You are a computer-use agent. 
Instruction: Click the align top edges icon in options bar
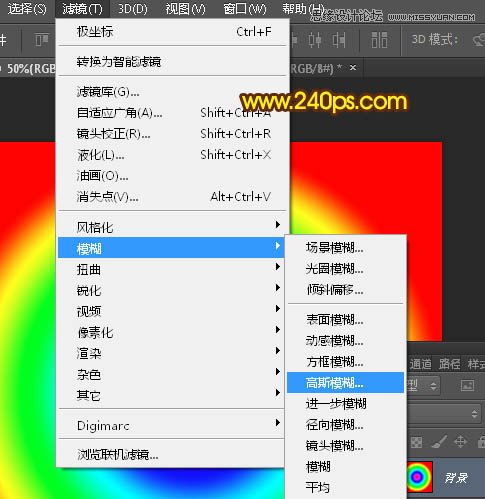pos(42,40)
